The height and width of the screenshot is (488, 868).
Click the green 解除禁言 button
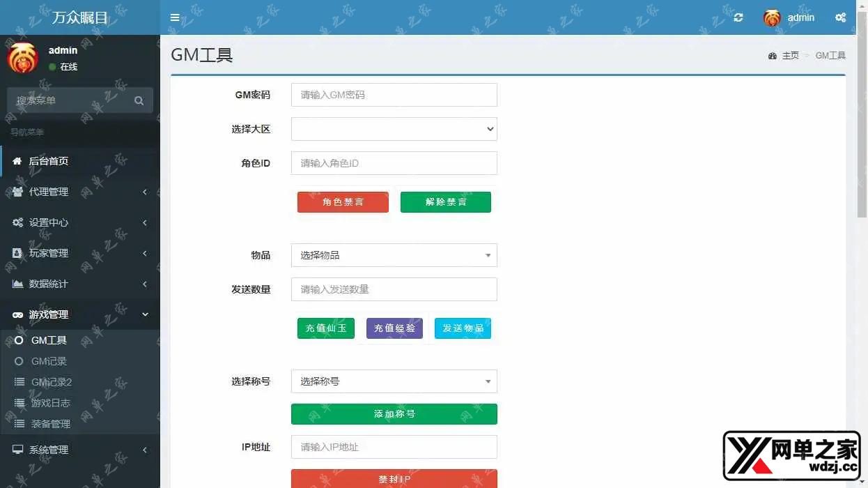tap(445, 202)
